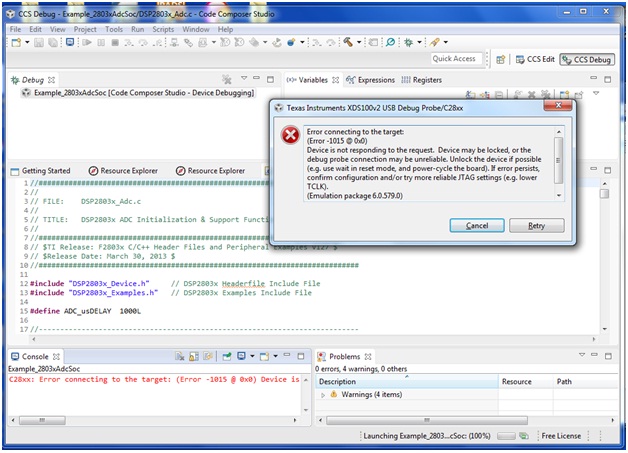
Task: Open the File menu
Action: pyautogui.click(x=15, y=29)
